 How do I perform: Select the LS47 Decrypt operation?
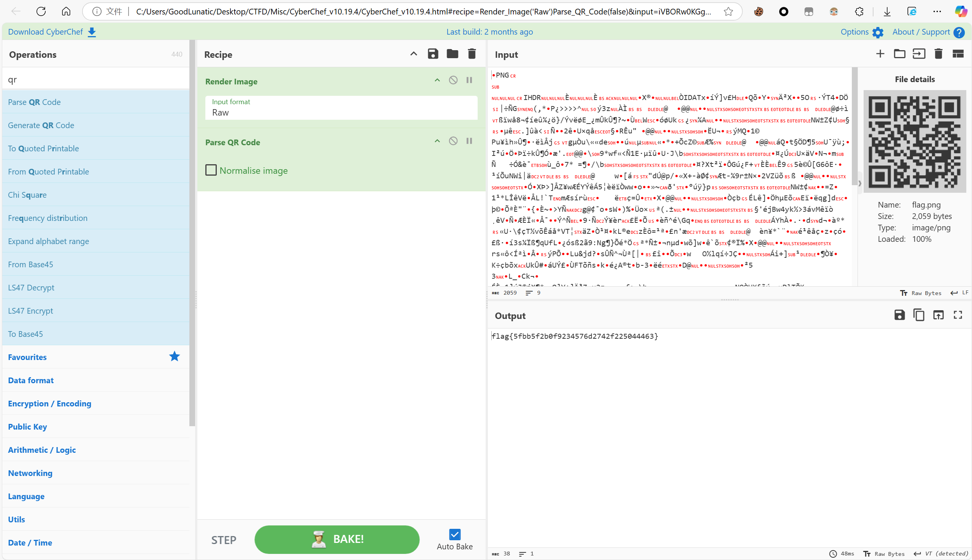96,287
